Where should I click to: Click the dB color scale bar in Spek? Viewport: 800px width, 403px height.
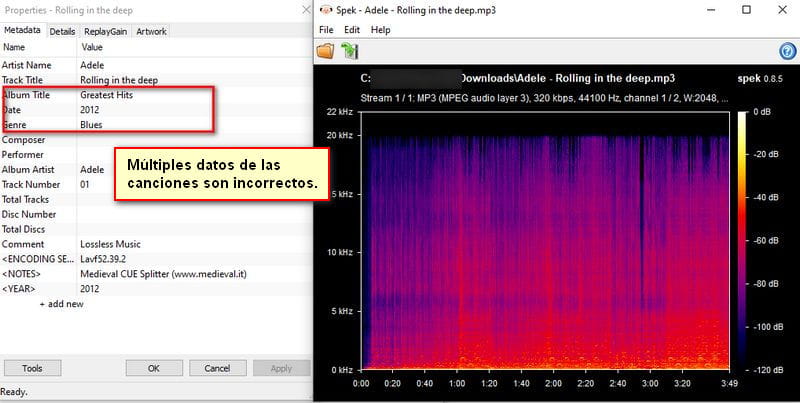pyautogui.click(x=742, y=240)
